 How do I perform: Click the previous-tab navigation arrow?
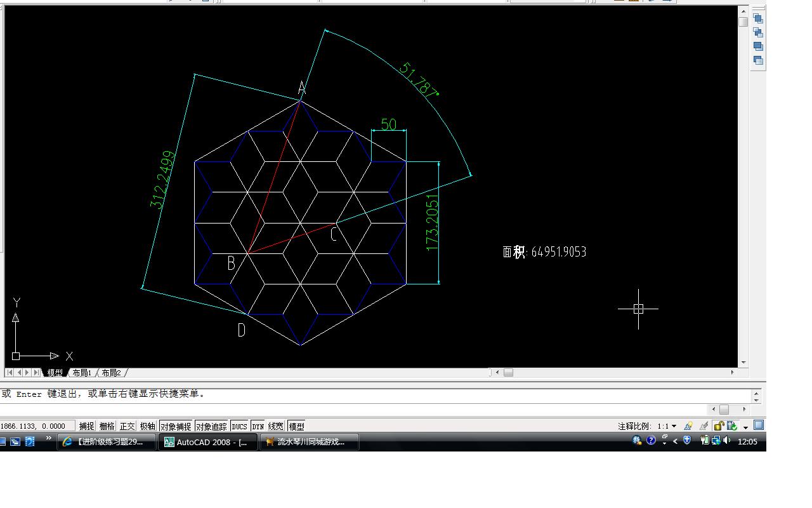point(19,373)
